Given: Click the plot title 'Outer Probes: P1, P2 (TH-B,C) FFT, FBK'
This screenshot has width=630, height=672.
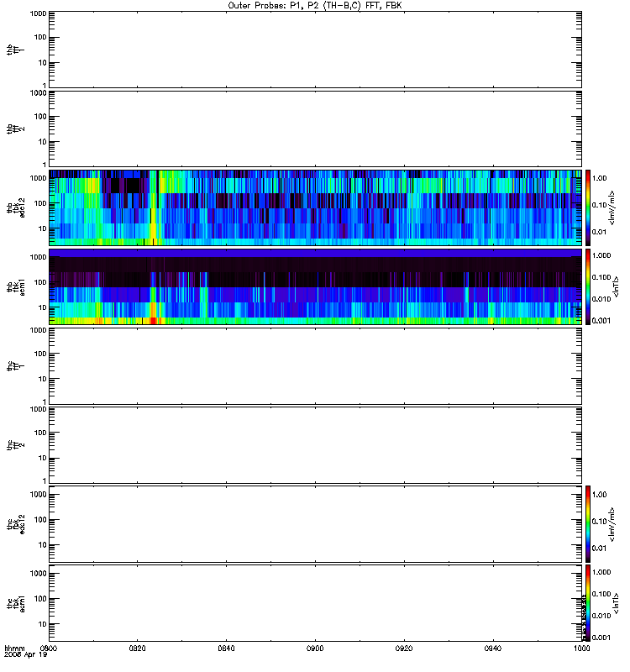Looking at the screenshot, I should (315, 6).
